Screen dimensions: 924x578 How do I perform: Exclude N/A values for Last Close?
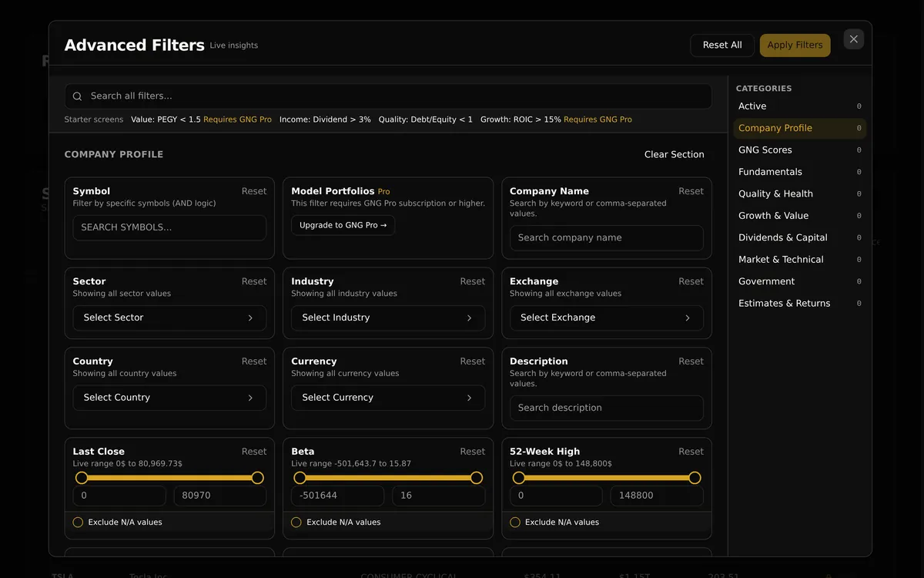78,523
